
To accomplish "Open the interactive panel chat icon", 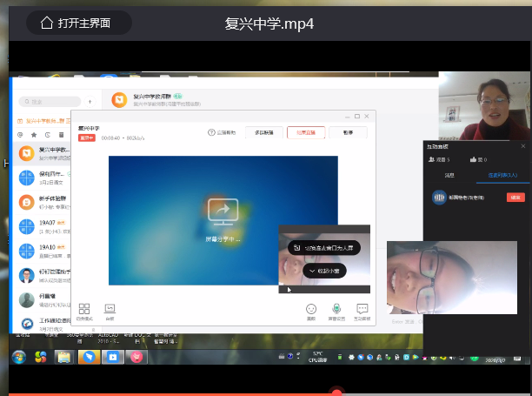I will pyautogui.click(x=362, y=310).
